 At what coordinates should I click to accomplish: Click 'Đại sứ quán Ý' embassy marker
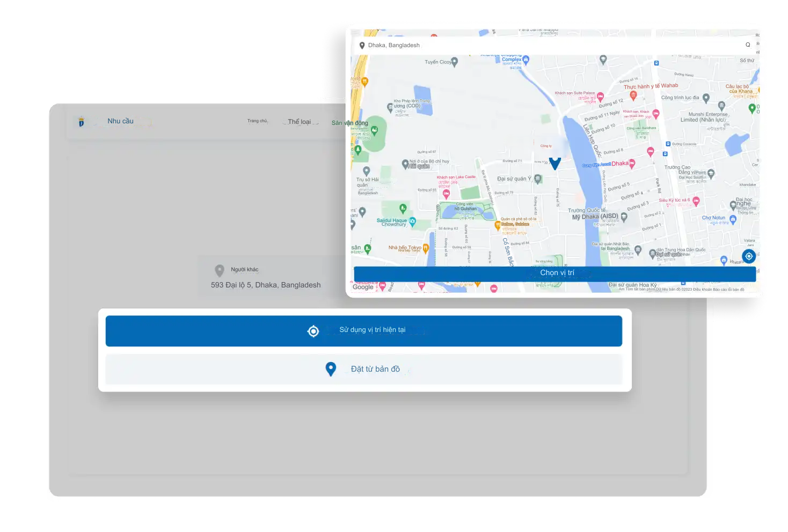click(538, 179)
